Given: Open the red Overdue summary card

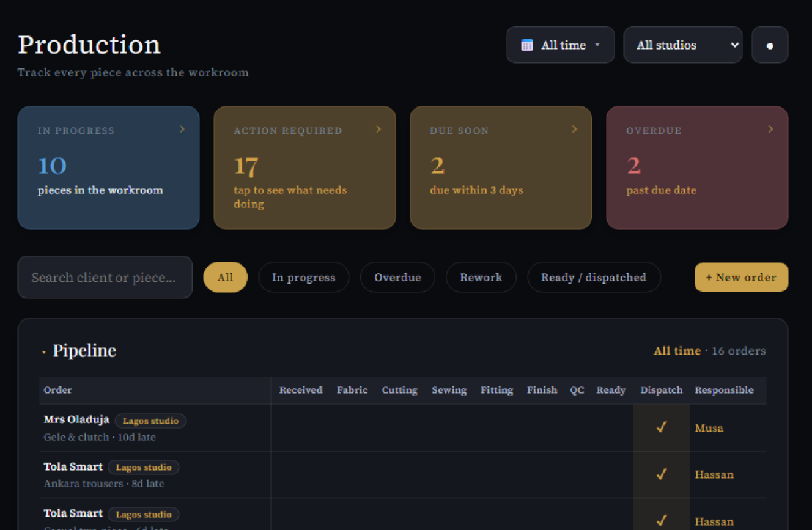Looking at the screenshot, I should (696, 167).
